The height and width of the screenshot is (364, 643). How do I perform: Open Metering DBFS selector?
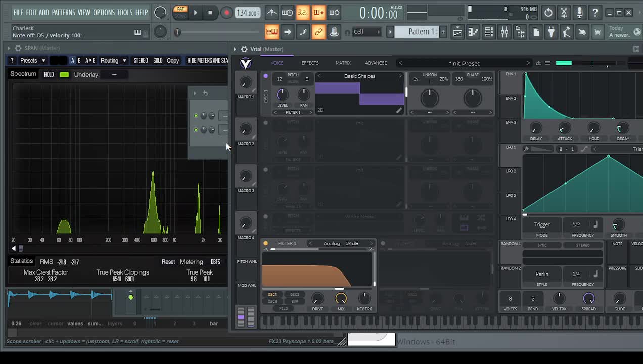[215, 262]
